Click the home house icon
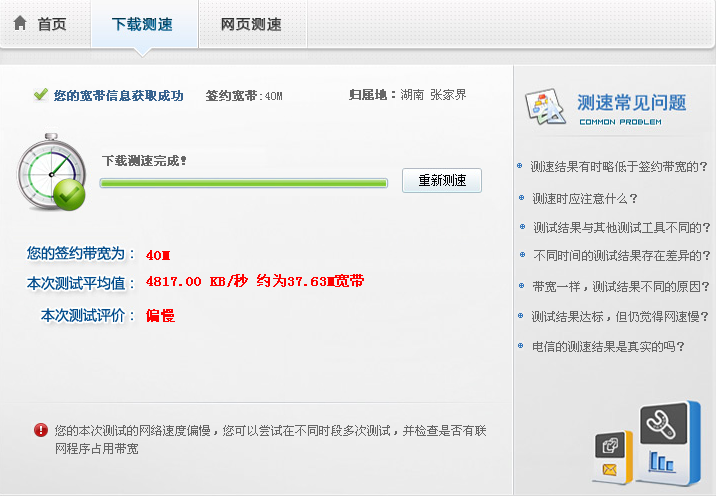Screen dimensions: 717x498 point(20,23)
